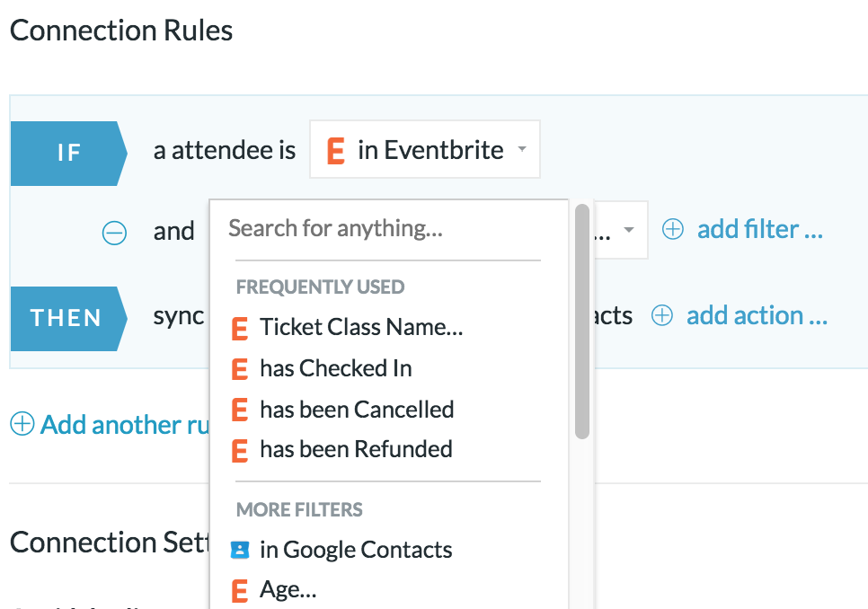This screenshot has width=868, height=609.
Task: Click the 'MORE FILTERS' section heading
Action: 299,509
